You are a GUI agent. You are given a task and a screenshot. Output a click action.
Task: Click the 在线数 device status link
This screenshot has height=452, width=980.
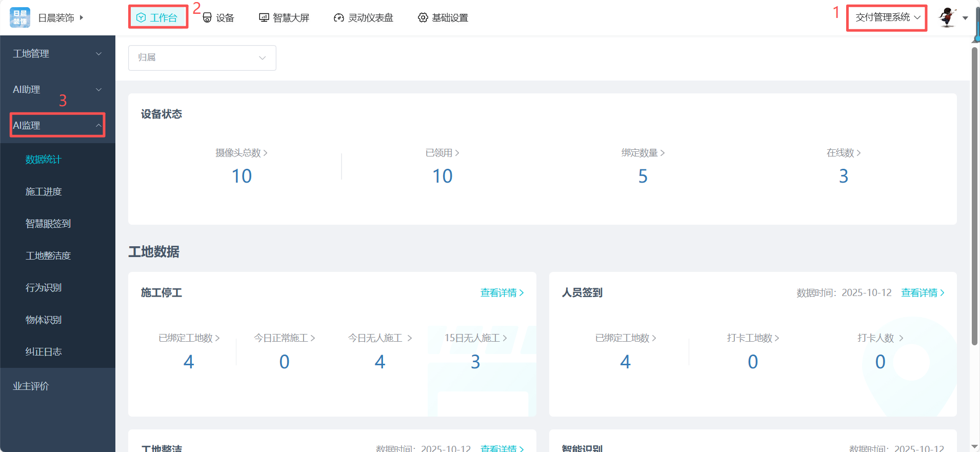pos(843,153)
